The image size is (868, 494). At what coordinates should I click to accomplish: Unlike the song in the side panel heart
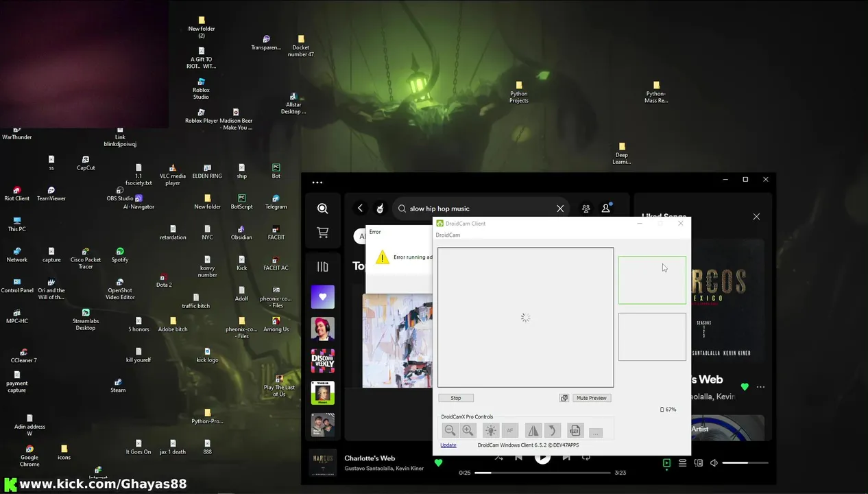pos(745,387)
